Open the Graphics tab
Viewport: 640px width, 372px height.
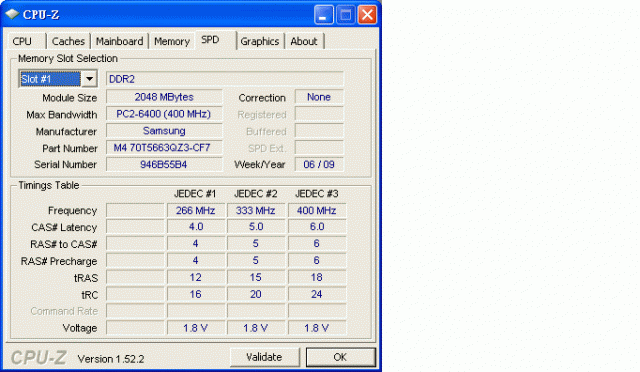pyautogui.click(x=260, y=41)
